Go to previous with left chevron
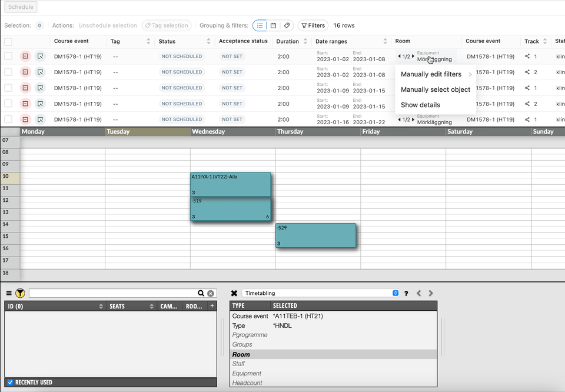The image size is (565, 392). [418, 293]
